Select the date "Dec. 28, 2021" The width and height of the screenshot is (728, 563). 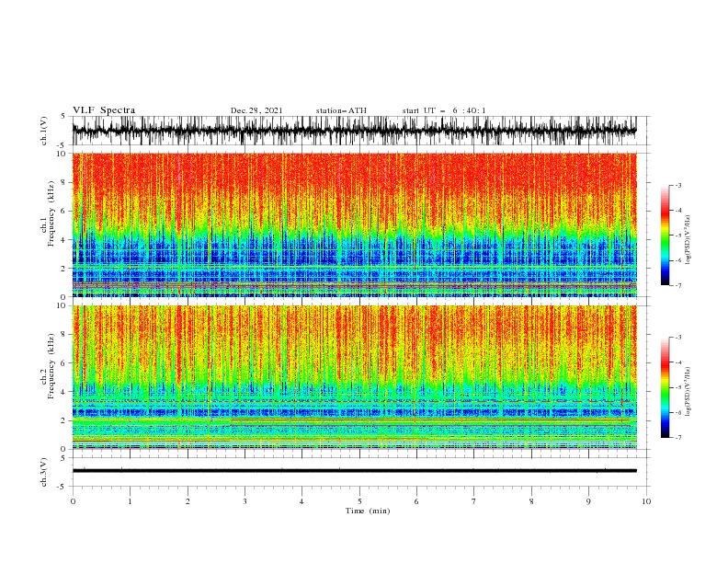pos(256,110)
